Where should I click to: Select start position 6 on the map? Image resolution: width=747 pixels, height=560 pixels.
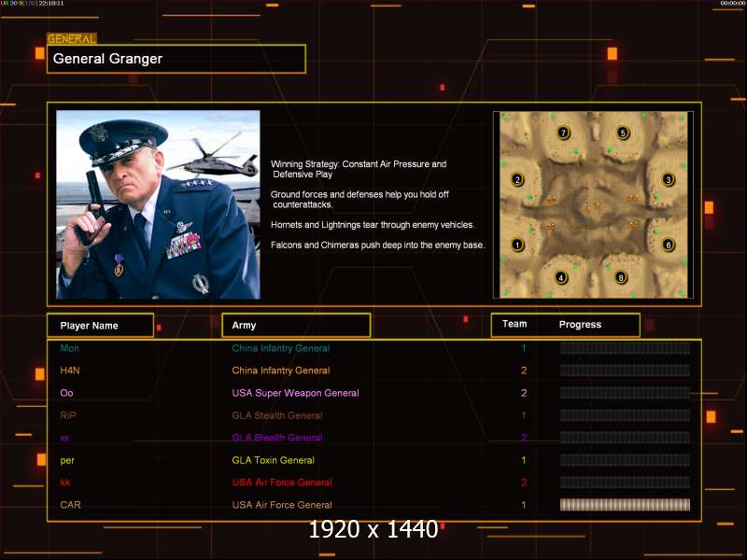click(x=669, y=245)
